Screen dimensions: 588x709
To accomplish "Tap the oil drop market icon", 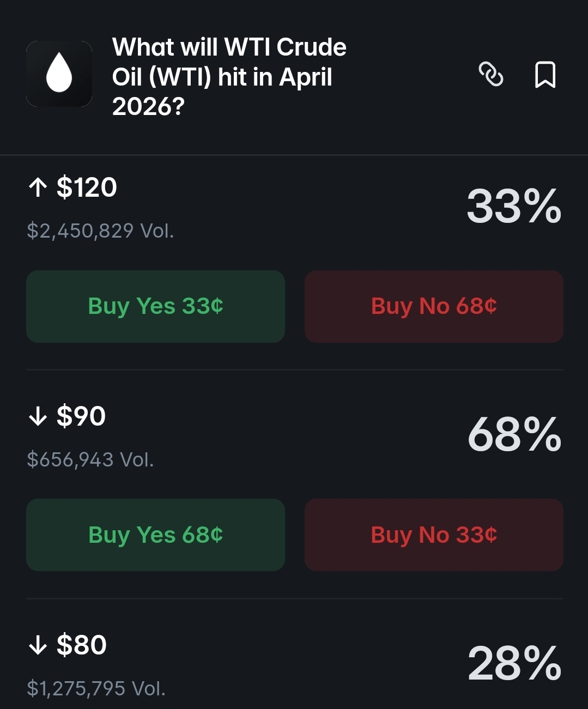I will (59, 74).
